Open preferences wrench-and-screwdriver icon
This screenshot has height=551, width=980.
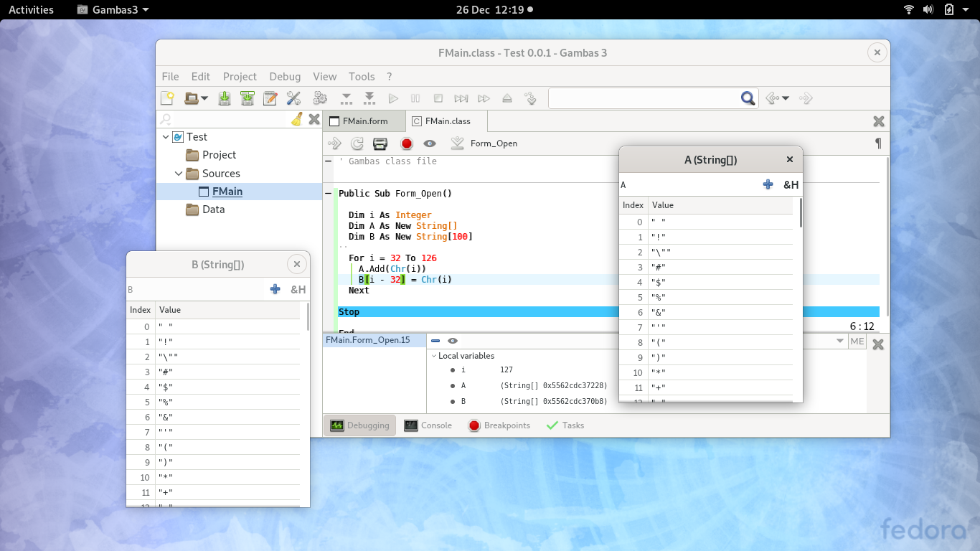coord(293,98)
